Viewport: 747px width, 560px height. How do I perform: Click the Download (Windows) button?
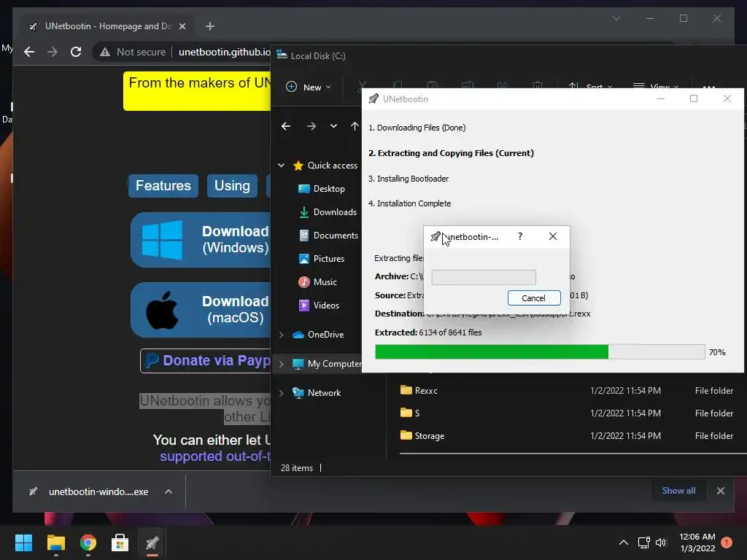201,239
